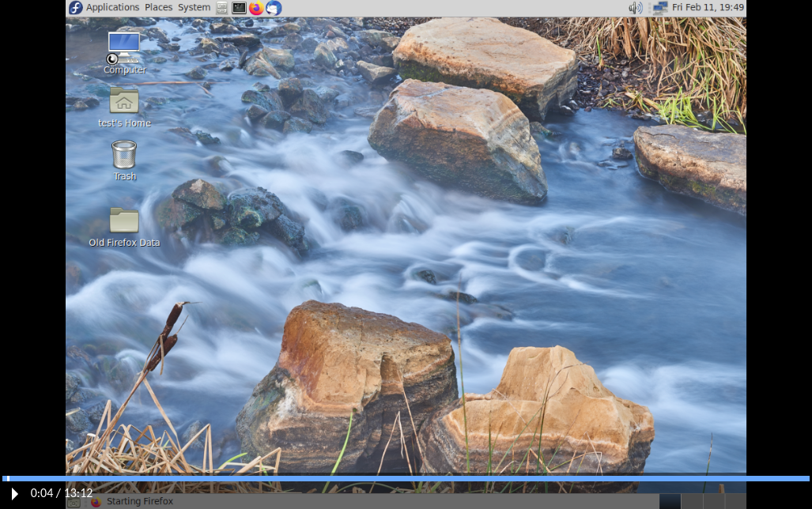Open the Applications menu
This screenshot has height=509, width=812.
[x=112, y=8]
